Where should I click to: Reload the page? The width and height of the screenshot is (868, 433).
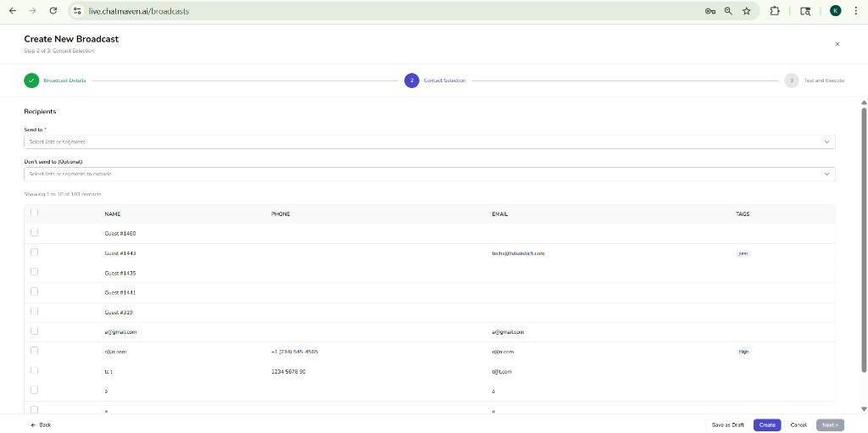tap(53, 10)
